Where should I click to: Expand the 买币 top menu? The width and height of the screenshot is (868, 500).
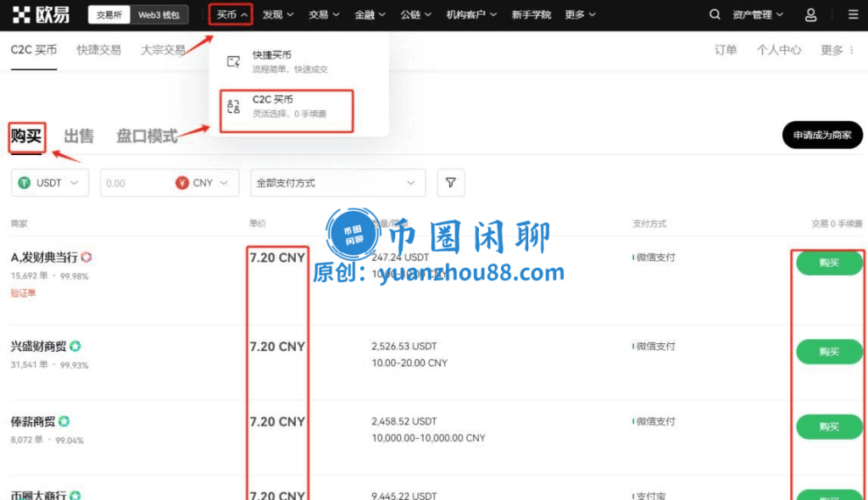click(231, 15)
